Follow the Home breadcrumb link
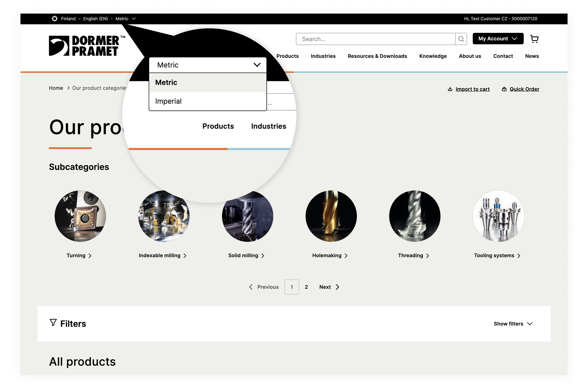The height and width of the screenshot is (391, 588). 56,88
